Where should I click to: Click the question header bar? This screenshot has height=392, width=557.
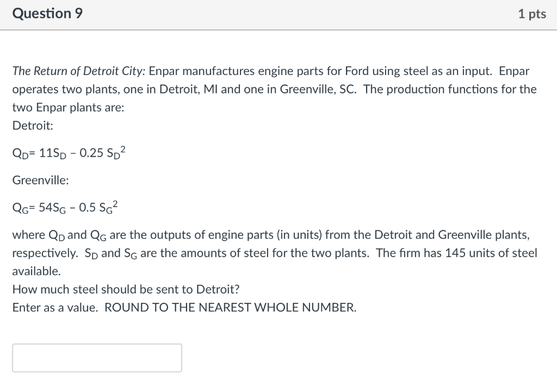[x=278, y=15]
